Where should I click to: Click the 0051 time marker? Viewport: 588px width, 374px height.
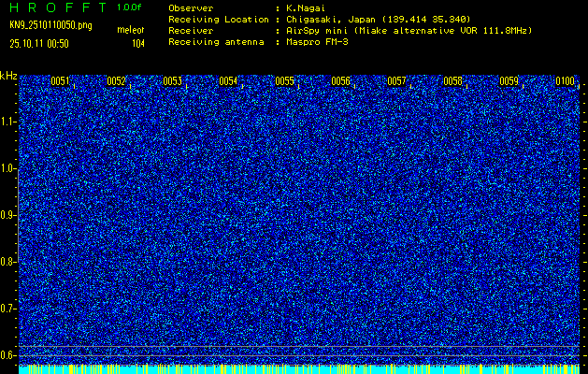coord(60,81)
